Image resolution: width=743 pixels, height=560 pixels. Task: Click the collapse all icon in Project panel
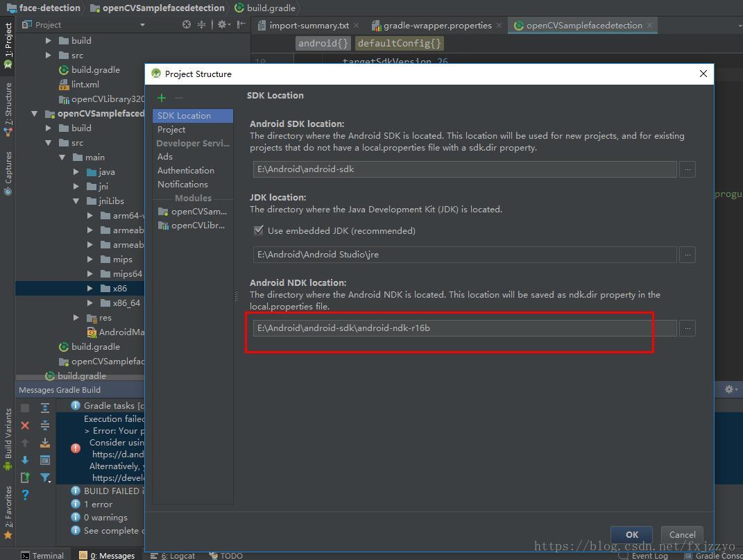pos(201,25)
